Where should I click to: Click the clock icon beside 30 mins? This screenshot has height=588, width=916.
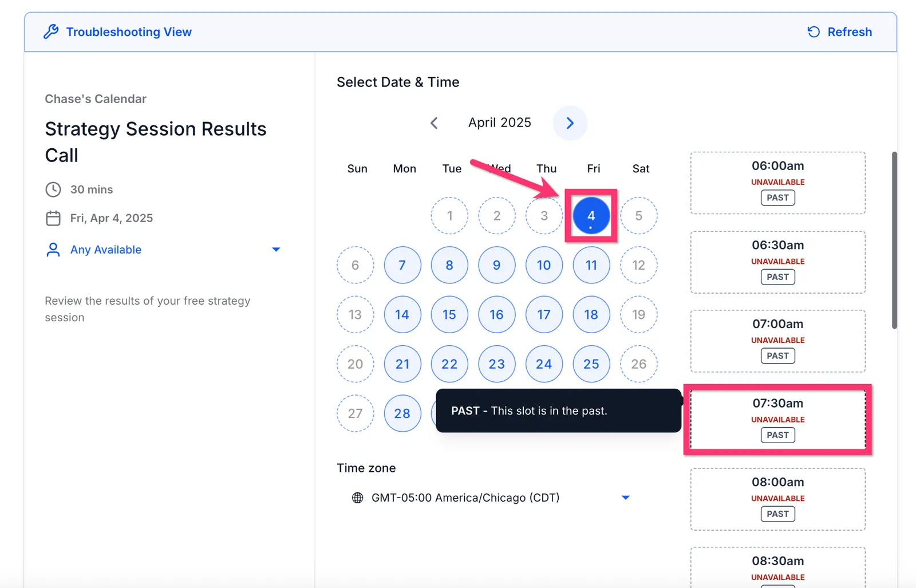tap(53, 190)
